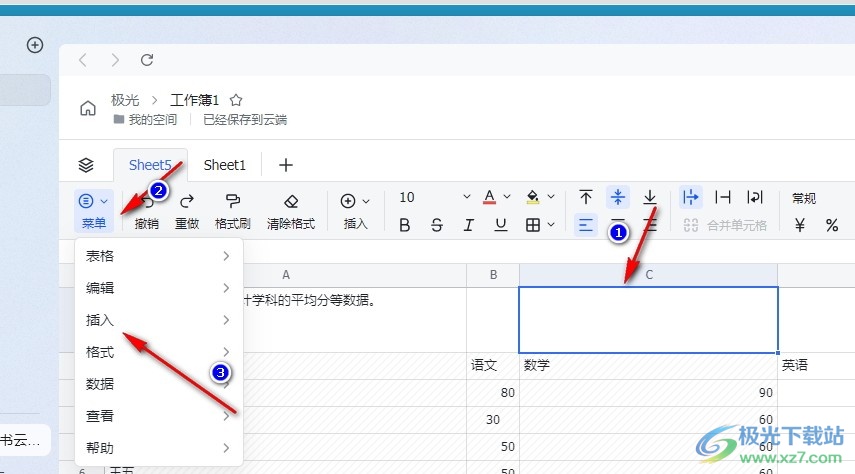This screenshot has width=855, height=474.
Task: Add a new sheet with plus icon
Action: click(x=285, y=165)
